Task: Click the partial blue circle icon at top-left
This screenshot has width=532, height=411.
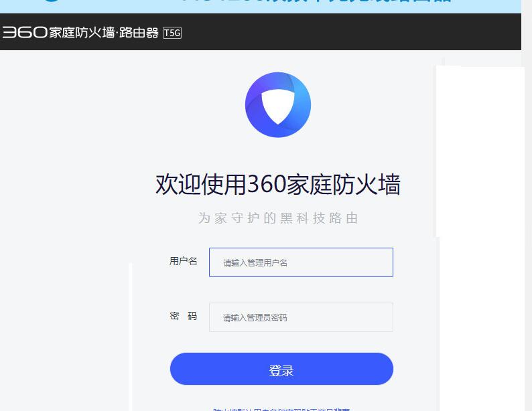Action: (x=51, y=1)
